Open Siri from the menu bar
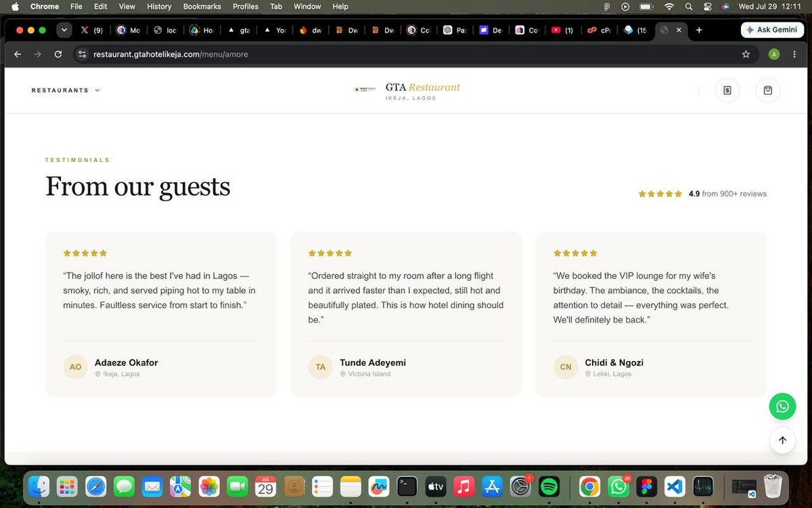The height and width of the screenshot is (508, 812). pyautogui.click(x=725, y=6)
